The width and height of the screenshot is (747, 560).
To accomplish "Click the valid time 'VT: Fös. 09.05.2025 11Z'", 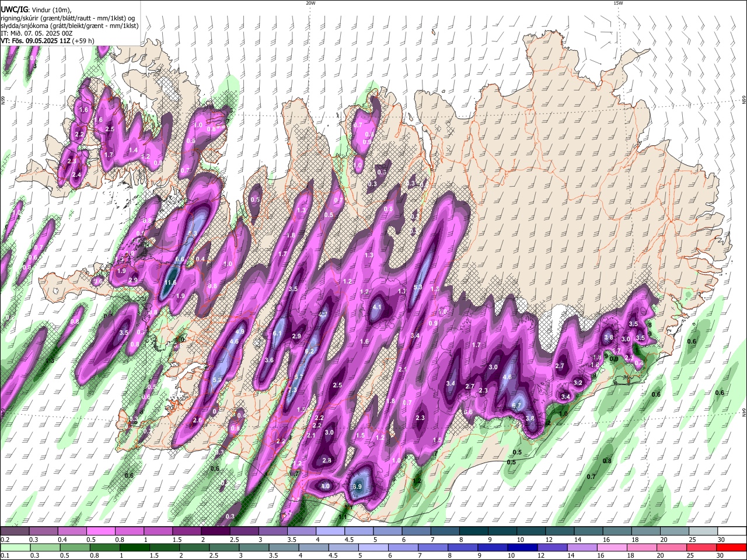I will point(36,41).
